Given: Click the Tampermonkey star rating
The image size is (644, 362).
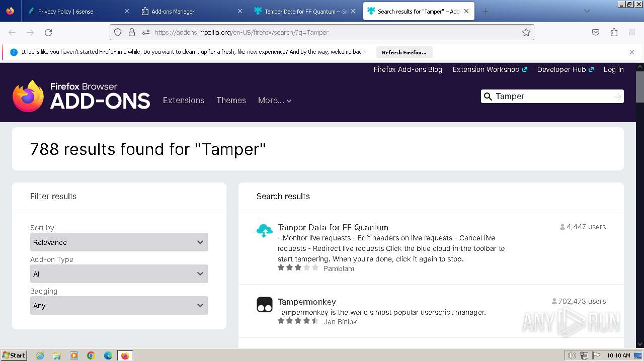Looking at the screenshot, I should pos(298,321).
